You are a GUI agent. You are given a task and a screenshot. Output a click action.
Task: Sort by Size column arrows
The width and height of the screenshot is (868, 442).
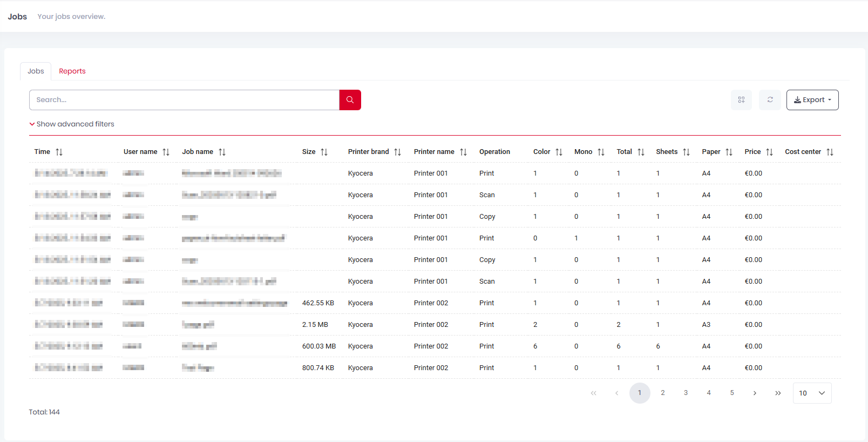[324, 152]
